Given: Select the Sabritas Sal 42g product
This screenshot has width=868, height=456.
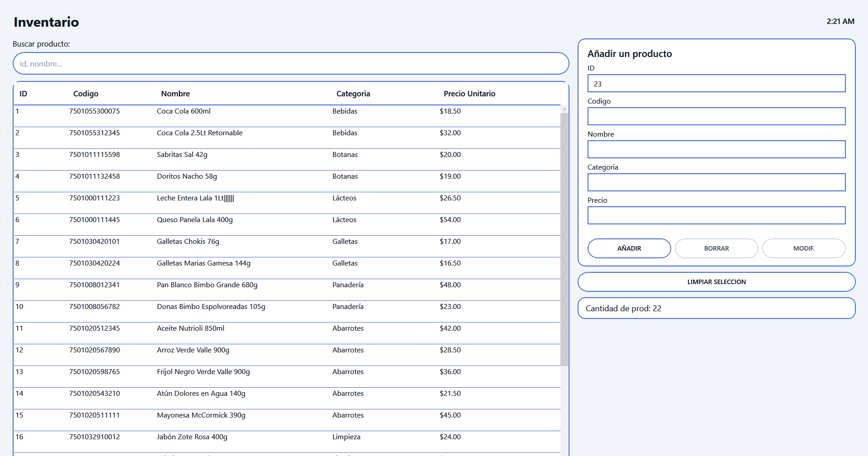Looking at the screenshot, I should pos(287,160).
